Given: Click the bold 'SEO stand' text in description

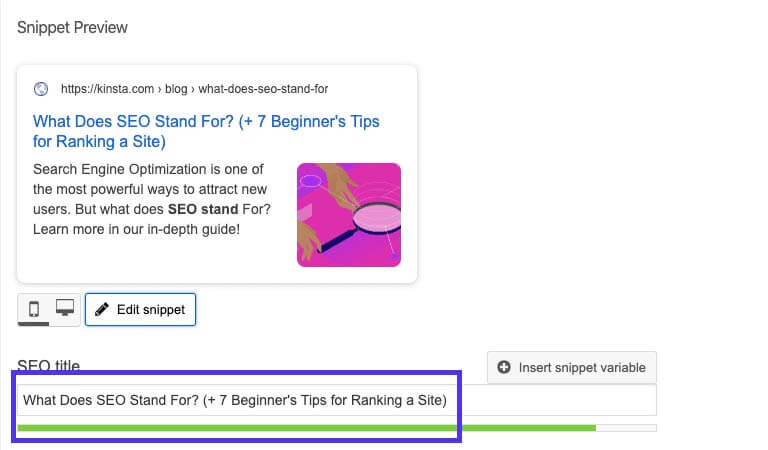Looking at the screenshot, I should pyautogui.click(x=203, y=209).
